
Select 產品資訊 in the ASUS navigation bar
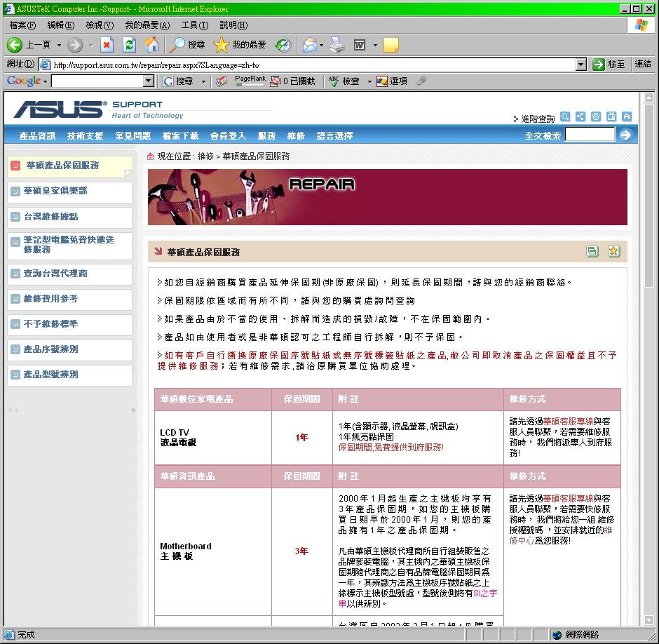[37, 135]
